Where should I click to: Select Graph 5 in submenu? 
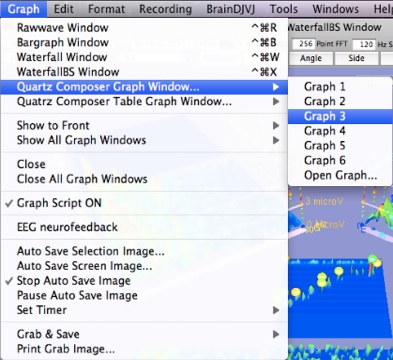click(x=340, y=145)
